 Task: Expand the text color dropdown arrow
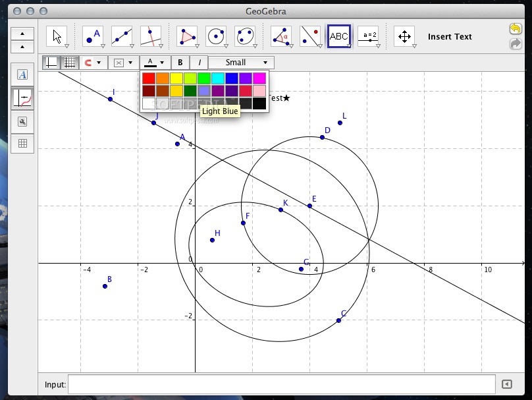(x=162, y=62)
